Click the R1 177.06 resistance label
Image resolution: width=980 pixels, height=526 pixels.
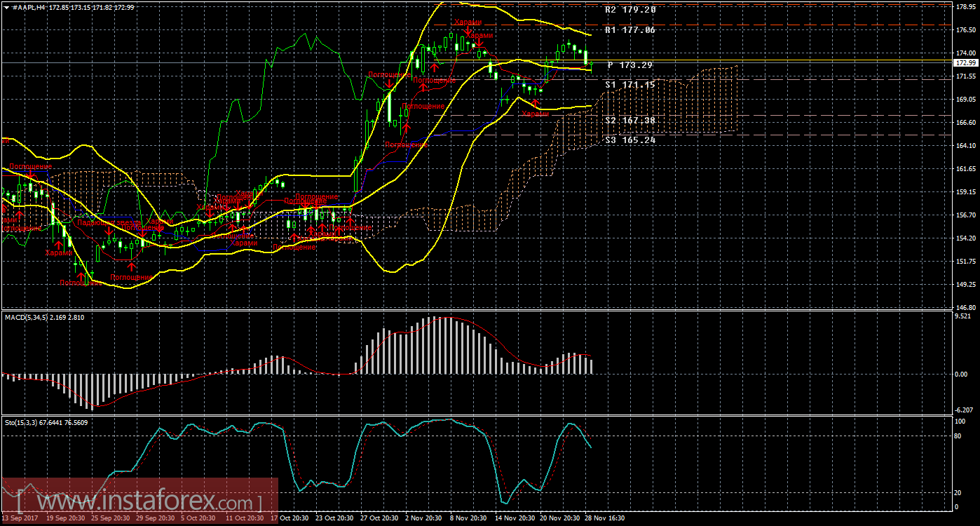(629, 30)
